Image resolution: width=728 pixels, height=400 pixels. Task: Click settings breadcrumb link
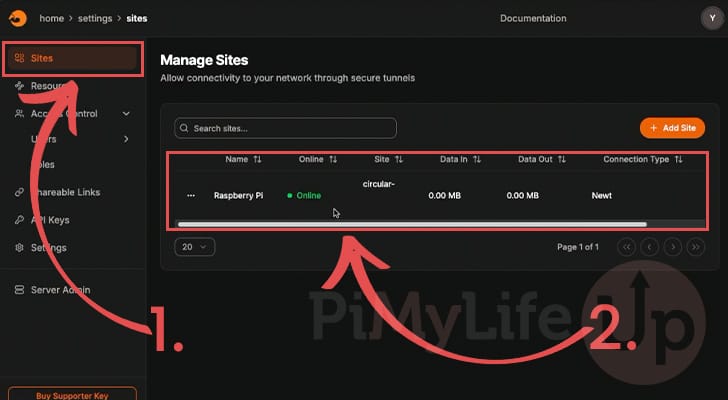point(95,19)
